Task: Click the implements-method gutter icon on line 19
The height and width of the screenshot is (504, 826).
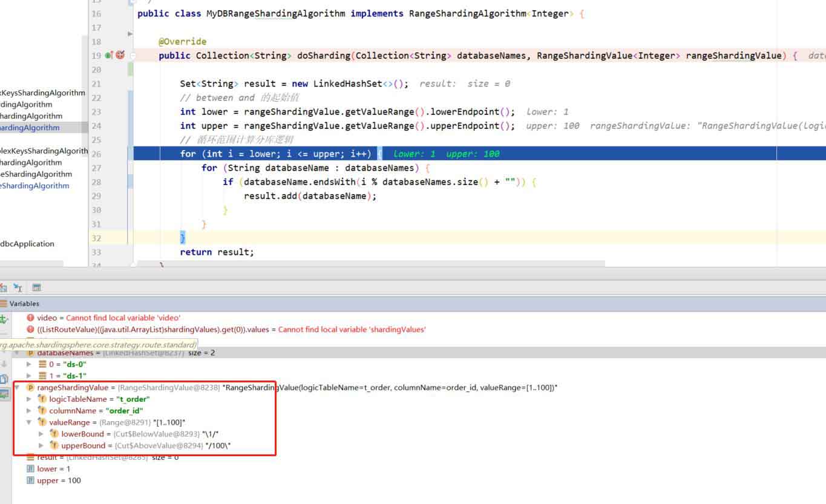Action: [109, 55]
